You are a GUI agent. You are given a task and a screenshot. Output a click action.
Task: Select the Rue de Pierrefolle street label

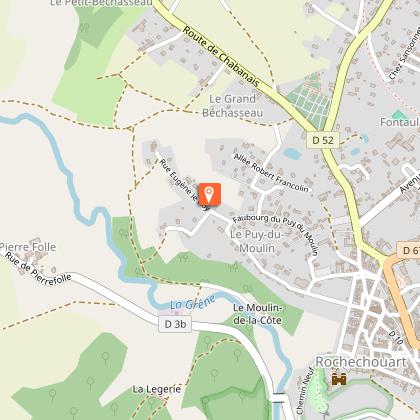(x=38, y=269)
